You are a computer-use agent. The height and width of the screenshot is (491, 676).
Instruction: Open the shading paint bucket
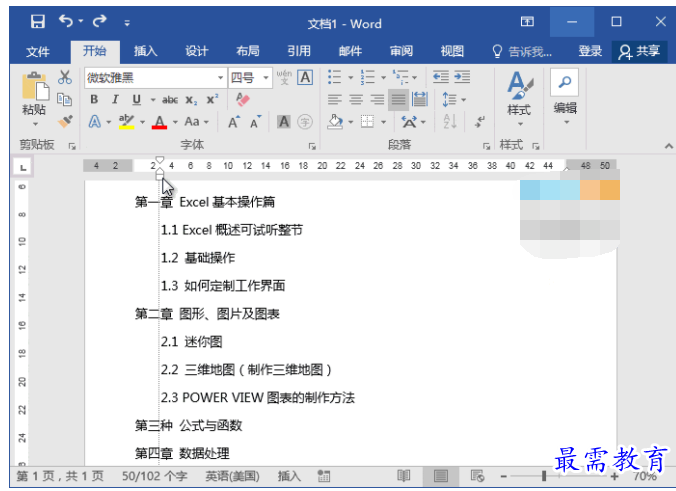tap(335, 122)
